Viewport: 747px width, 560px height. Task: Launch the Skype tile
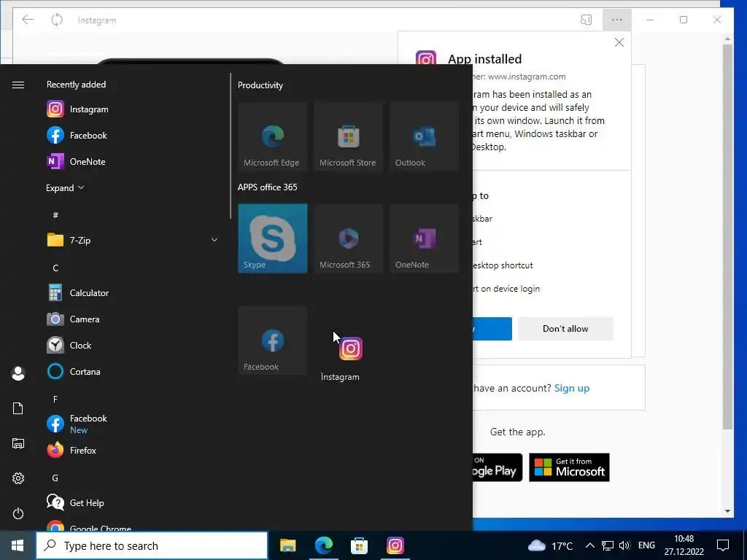(273, 238)
